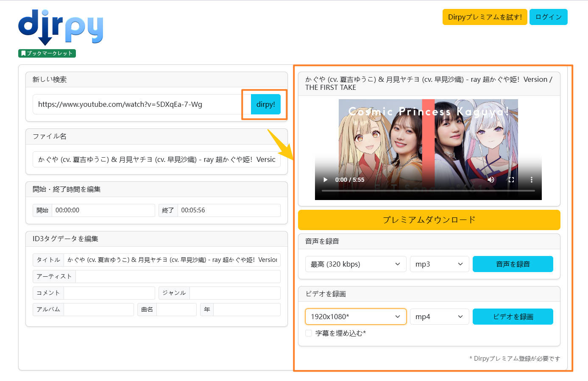Click the アルバム input field
This screenshot has width=588, height=381.
tap(98, 309)
